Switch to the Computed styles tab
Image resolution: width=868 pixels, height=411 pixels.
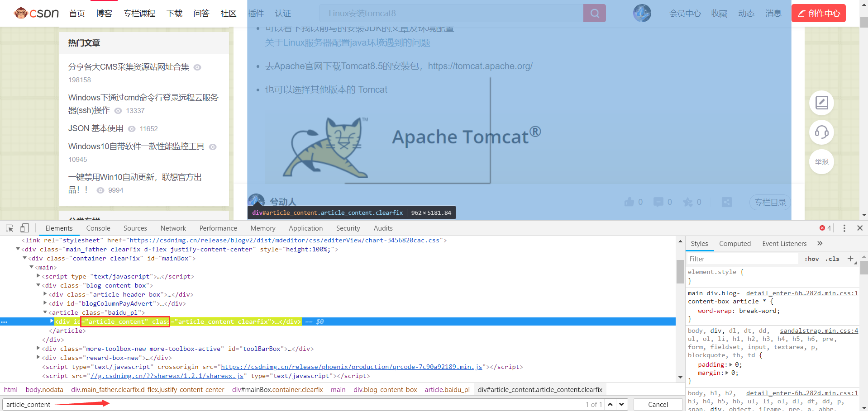[x=735, y=244]
